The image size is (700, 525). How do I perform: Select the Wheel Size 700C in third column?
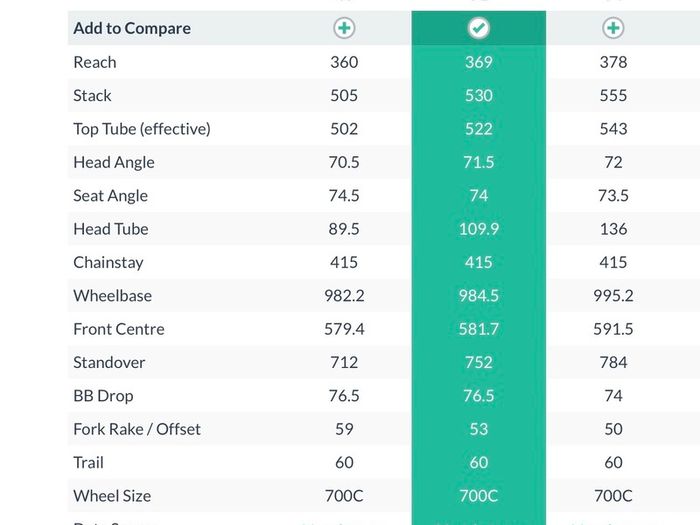613,496
